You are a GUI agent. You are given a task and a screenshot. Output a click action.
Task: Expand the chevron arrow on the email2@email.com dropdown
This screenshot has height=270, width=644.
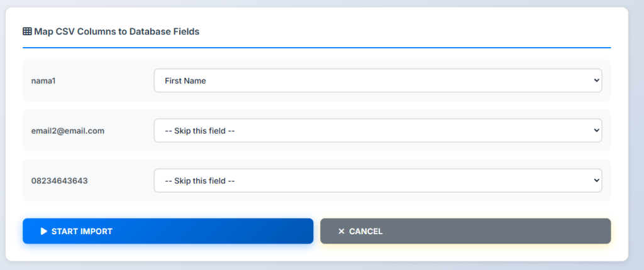click(596, 131)
